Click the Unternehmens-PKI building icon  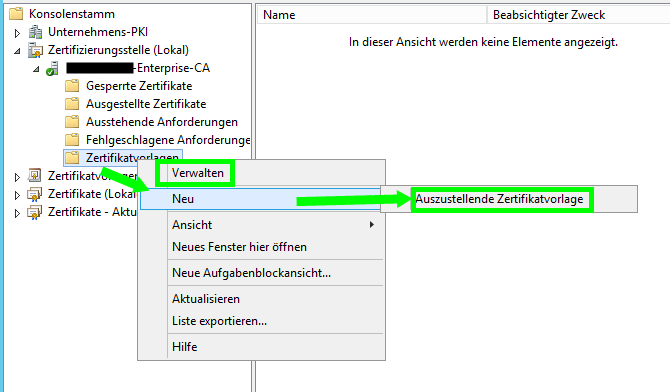tap(35, 32)
